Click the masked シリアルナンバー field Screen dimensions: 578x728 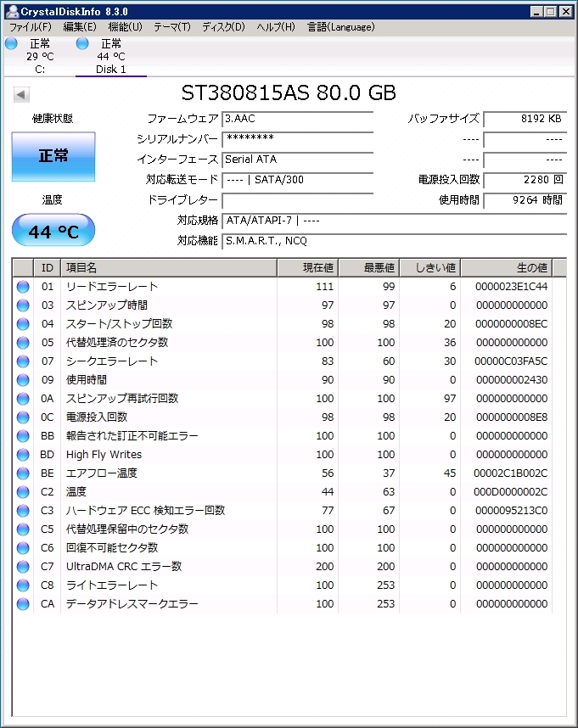coord(298,139)
